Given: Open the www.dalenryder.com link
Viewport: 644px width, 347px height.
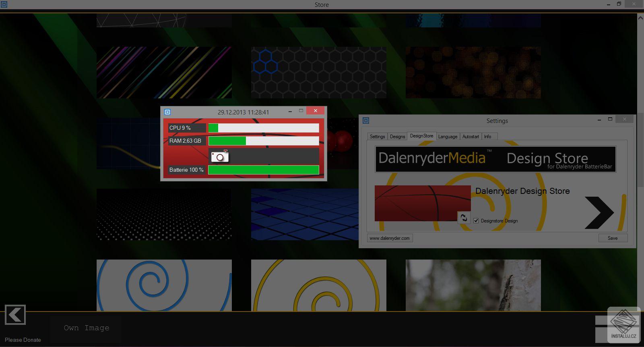Looking at the screenshot, I should click(390, 238).
